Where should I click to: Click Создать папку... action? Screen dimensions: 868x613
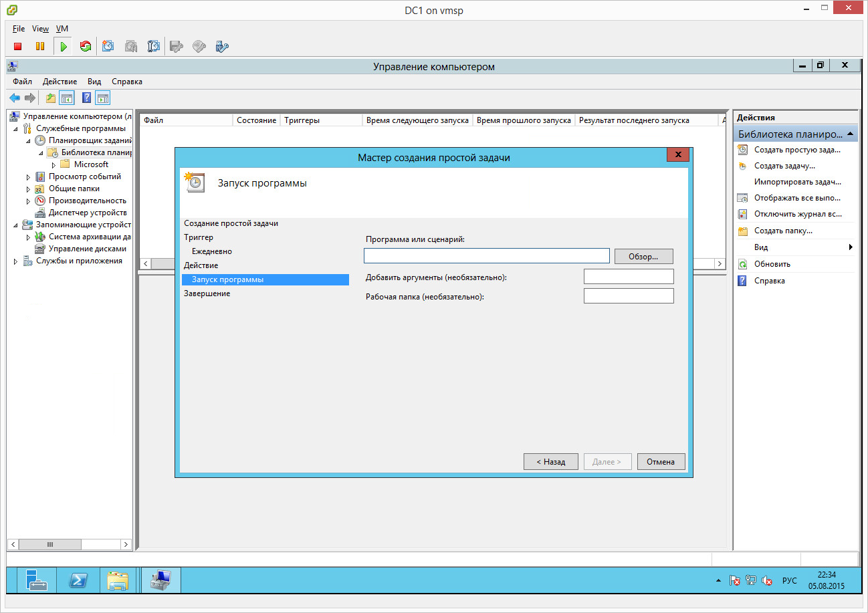point(783,231)
